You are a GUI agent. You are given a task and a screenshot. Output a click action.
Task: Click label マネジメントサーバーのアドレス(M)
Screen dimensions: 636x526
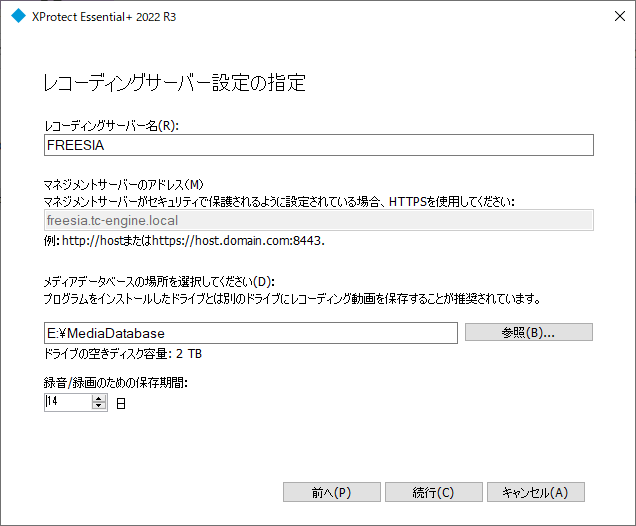click(123, 185)
